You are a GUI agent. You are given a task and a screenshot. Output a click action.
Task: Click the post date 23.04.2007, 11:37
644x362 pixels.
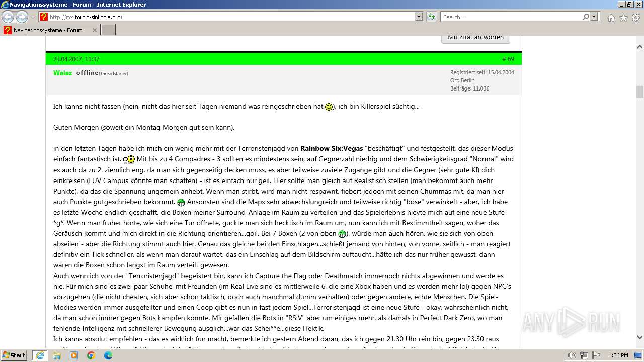coord(76,59)
